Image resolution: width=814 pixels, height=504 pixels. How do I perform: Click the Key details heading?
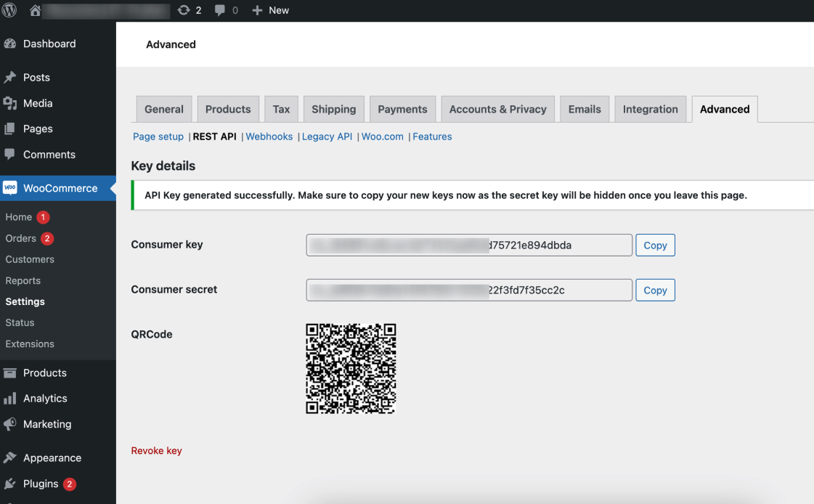click(163, 166)
